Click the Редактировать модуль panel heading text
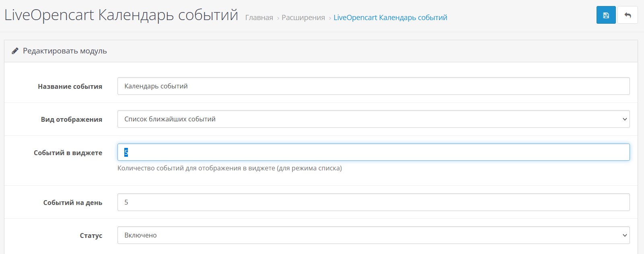The image size is (644, 254). point(65,51)
